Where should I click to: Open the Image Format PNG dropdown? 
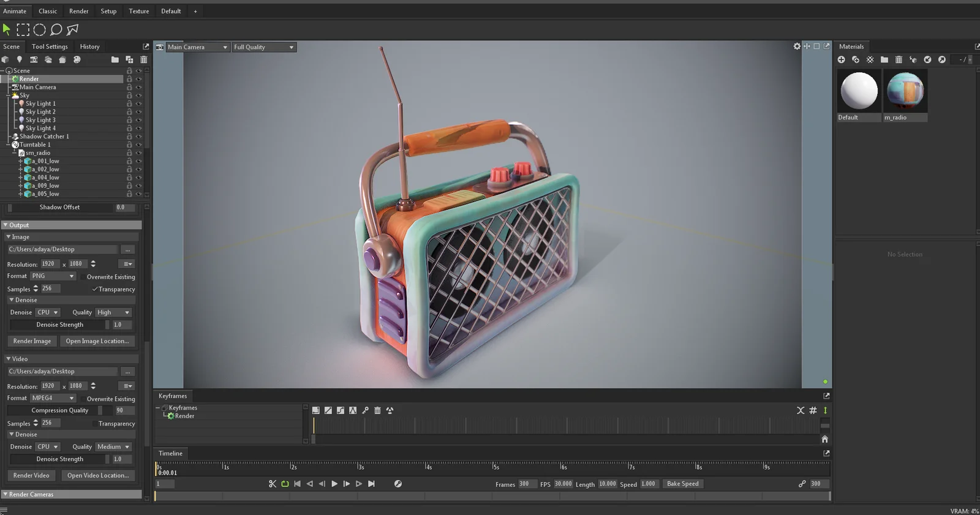click(53, 276)
